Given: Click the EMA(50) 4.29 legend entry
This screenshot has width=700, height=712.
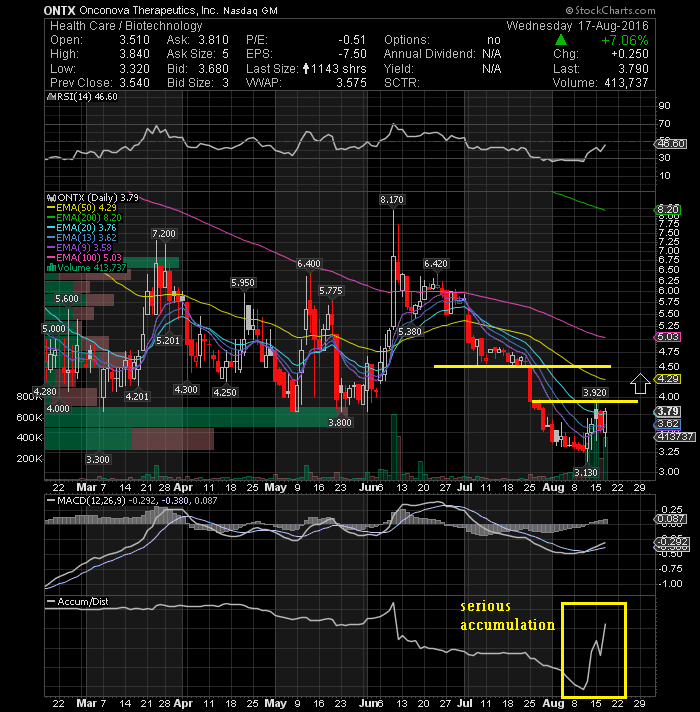Looking at the screenshot, I should (82, 208).
